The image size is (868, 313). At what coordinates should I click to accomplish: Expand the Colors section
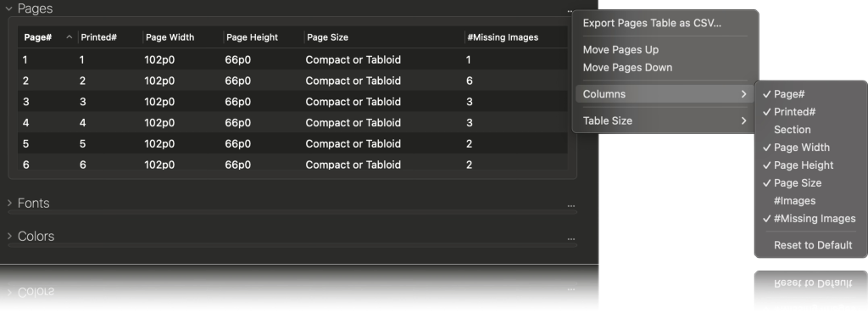(8, 237)
